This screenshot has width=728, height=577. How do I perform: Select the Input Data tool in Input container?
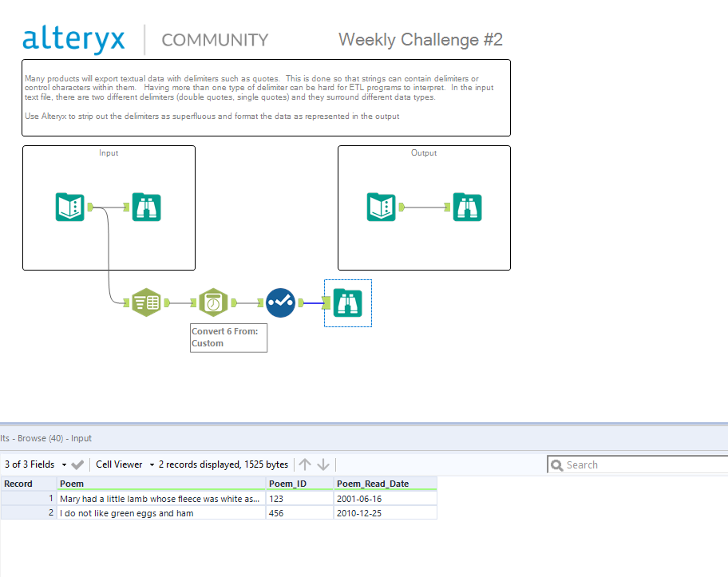tap(69, 207)
